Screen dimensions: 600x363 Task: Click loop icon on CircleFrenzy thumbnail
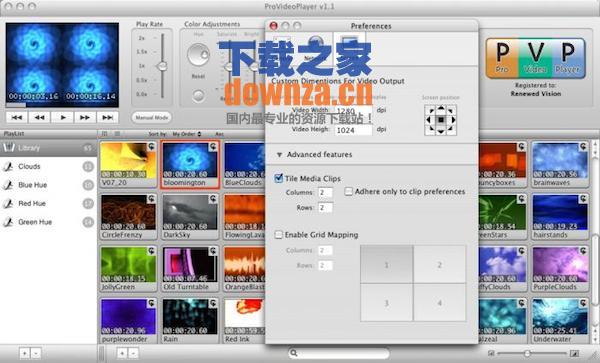tap(152, 199)
